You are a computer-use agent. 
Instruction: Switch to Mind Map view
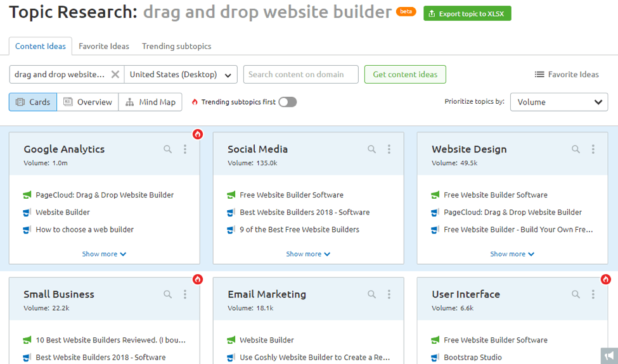coord(150,102)
